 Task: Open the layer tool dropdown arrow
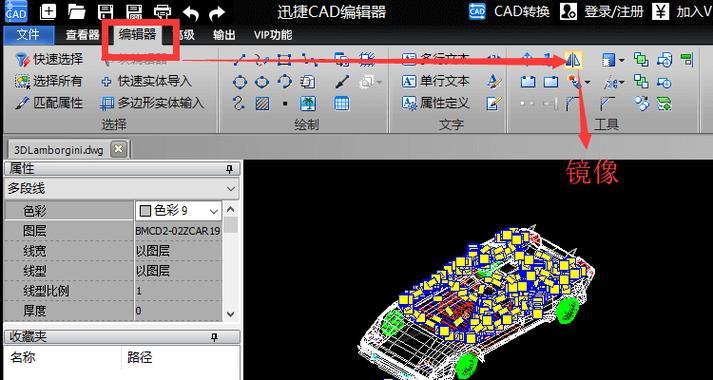click(622, 60)
